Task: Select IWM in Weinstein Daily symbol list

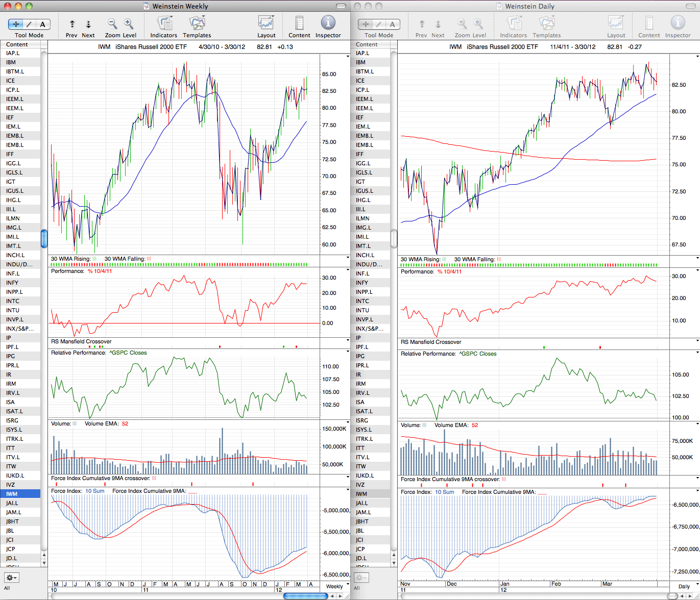Action: click(x=370, y=494)
